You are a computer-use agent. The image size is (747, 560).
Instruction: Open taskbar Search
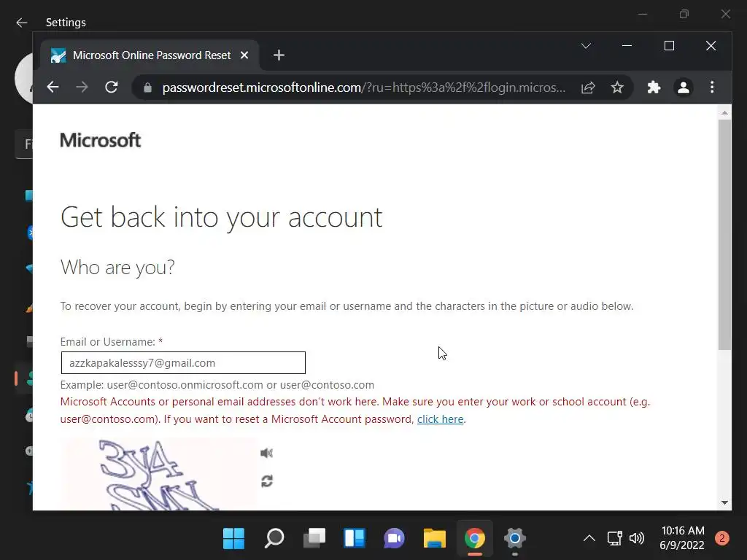(x=274, y=539)
